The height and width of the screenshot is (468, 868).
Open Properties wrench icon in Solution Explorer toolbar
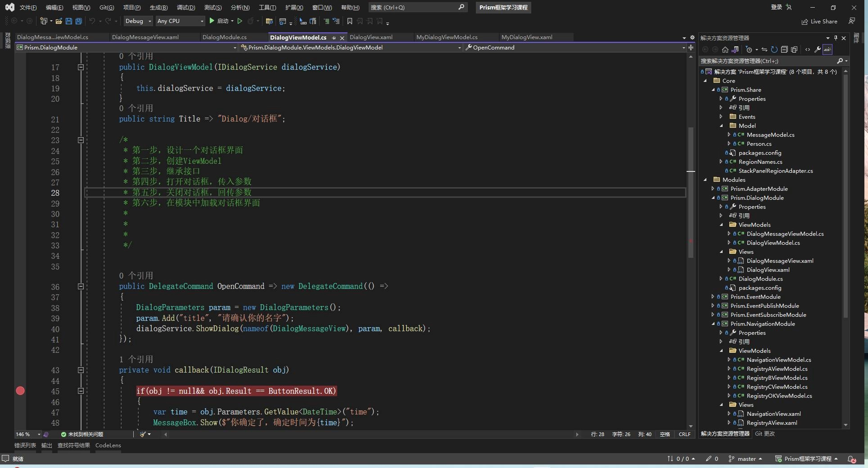(x=818, y=49)
